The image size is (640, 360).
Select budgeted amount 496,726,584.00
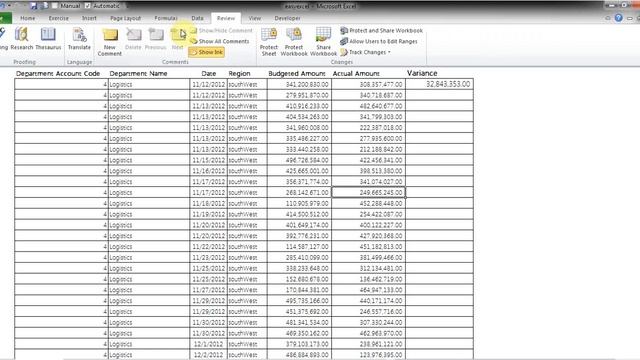coord(299,160)
